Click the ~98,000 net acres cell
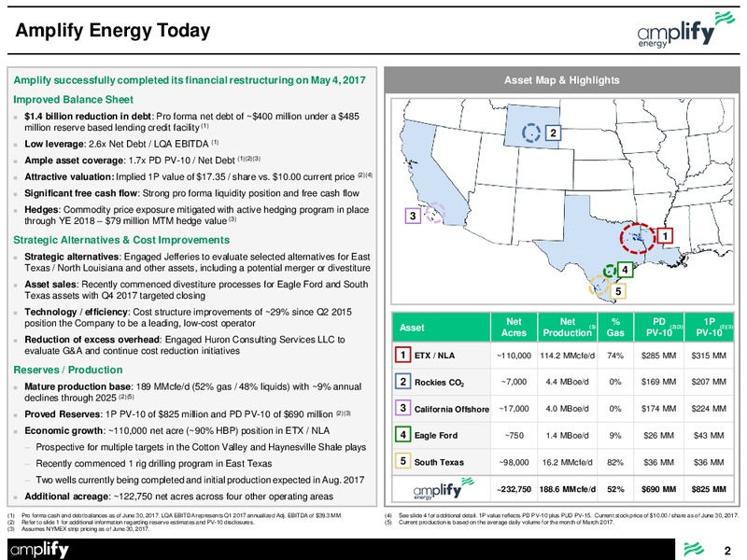The image size is (747, 560). [514, 462]
